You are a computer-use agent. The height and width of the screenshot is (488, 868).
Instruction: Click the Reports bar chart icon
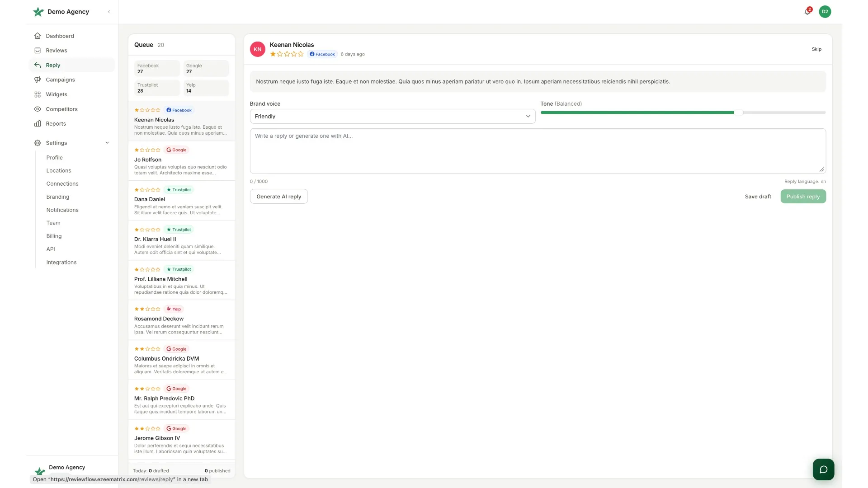point(38,124)
